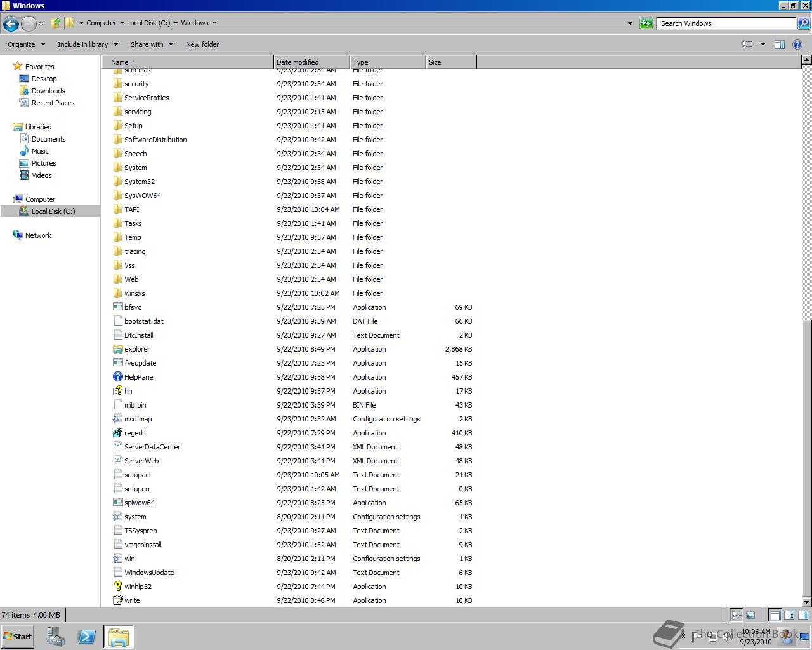Open the Change your view icon
The image size is (812, 650).
(747, 44)
